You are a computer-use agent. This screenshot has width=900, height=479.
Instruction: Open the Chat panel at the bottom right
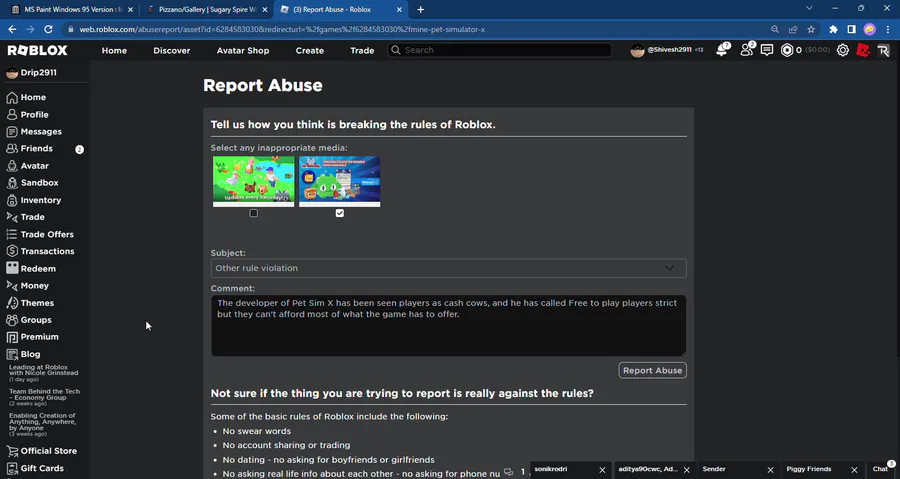pos(882,469)
